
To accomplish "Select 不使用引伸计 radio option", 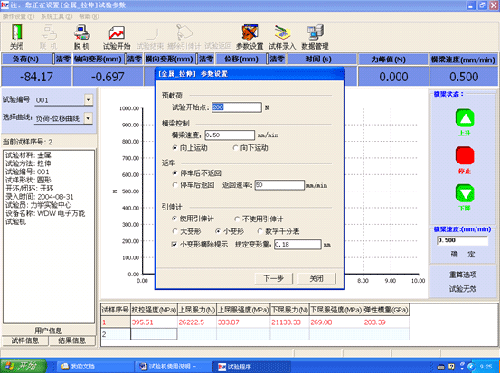I will (237, 219).
